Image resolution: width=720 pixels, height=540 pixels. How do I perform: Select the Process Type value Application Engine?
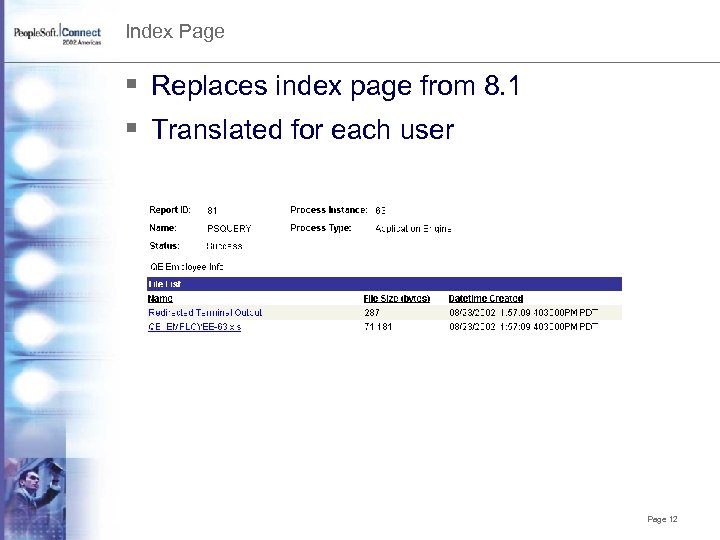tap(413, 228)
